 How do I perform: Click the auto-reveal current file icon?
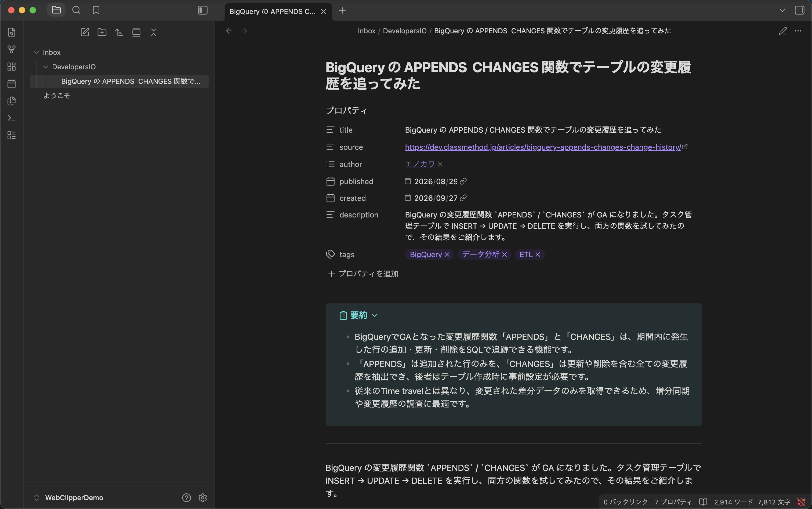(x=136, y=32)
